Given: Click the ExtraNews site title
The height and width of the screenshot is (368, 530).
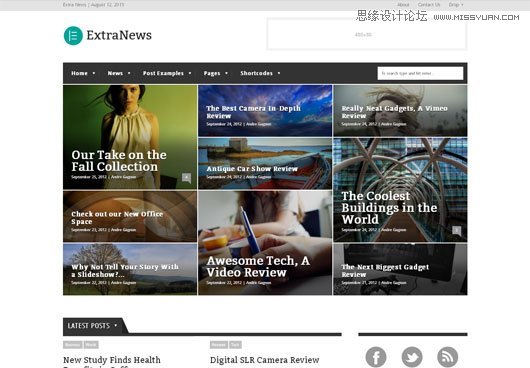Looking at the screenshot, I should coord(119,35).
